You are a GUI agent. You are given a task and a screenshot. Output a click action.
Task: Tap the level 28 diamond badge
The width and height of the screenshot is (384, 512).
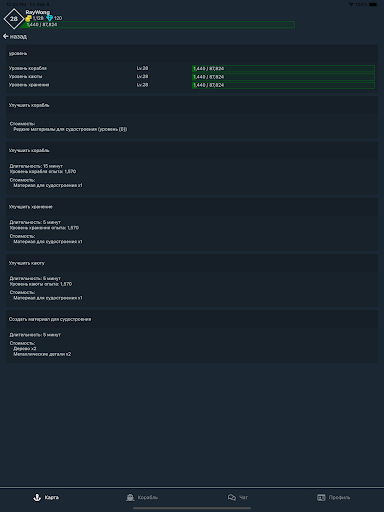[x=14, y=19]
